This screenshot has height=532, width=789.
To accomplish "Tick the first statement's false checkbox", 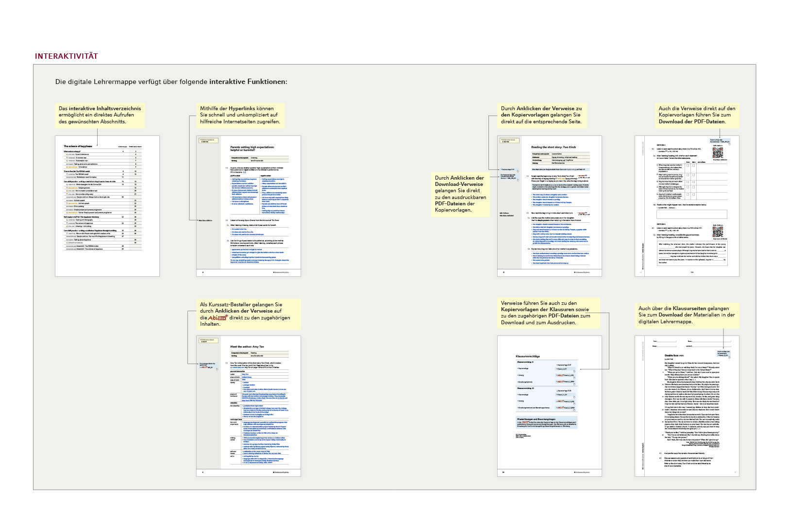I will 694,166.
